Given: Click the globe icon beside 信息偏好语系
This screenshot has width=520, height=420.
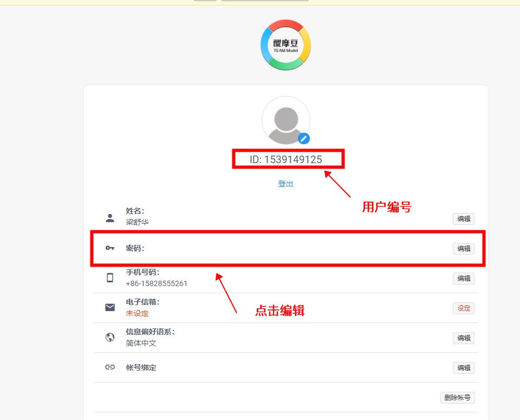Looking at the screenshot, I should point(110,338).
